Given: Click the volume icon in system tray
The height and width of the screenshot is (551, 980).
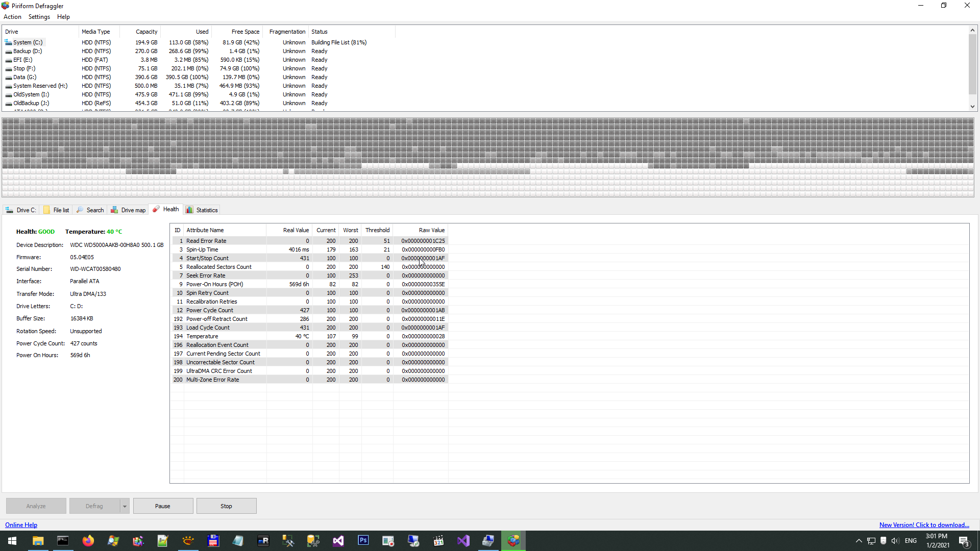Looking at the screenshot, I should (895, 541).
